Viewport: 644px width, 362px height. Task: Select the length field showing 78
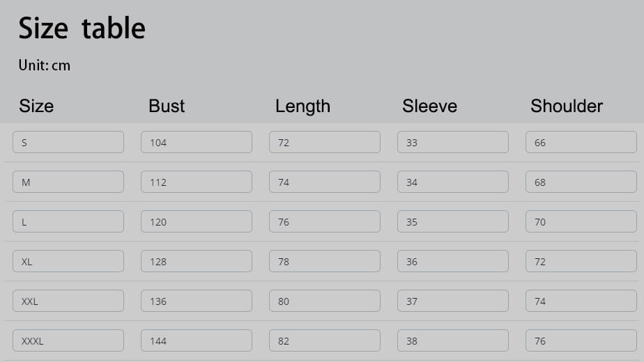pyautogui.click(x=325, y=261)
